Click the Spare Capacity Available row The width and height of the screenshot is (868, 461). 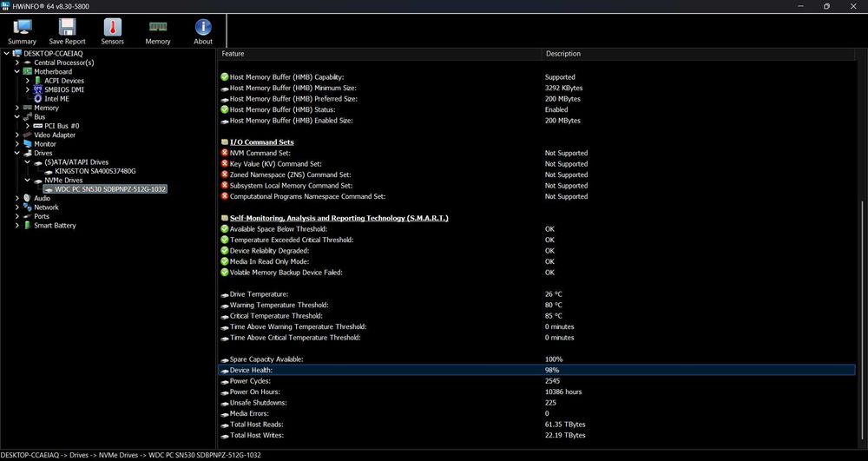coord(537,359)
